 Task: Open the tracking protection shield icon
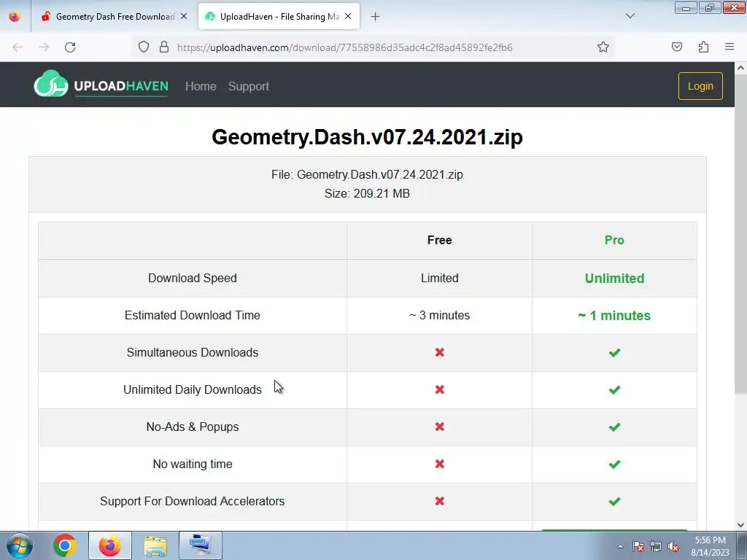point(144,47)
